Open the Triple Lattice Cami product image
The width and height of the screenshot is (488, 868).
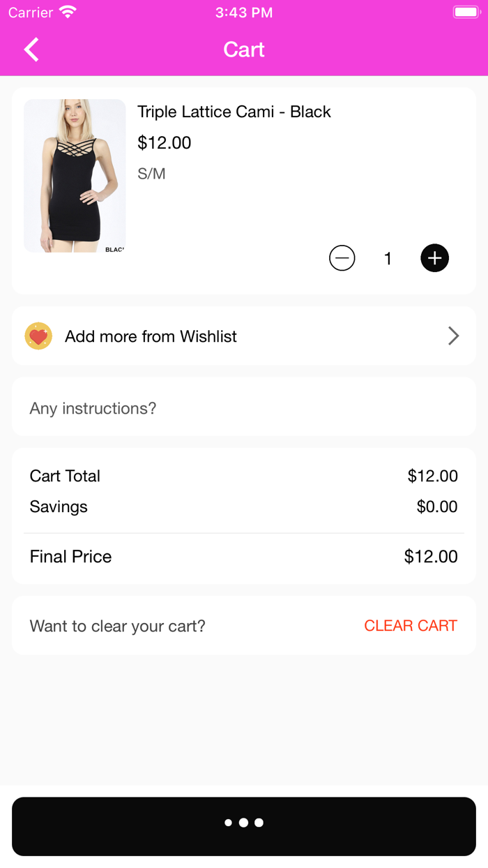coord(75,176)
